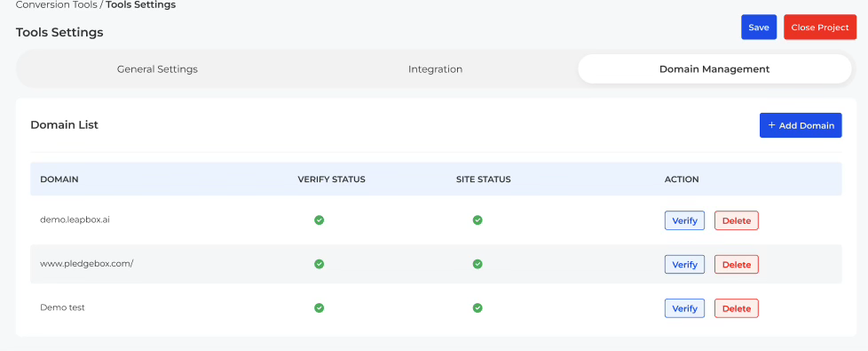Viewport: 868px width, 351px height.
Task: Click the www.pledgebox.com/ domain row text
Action: (x=87, y=264)
